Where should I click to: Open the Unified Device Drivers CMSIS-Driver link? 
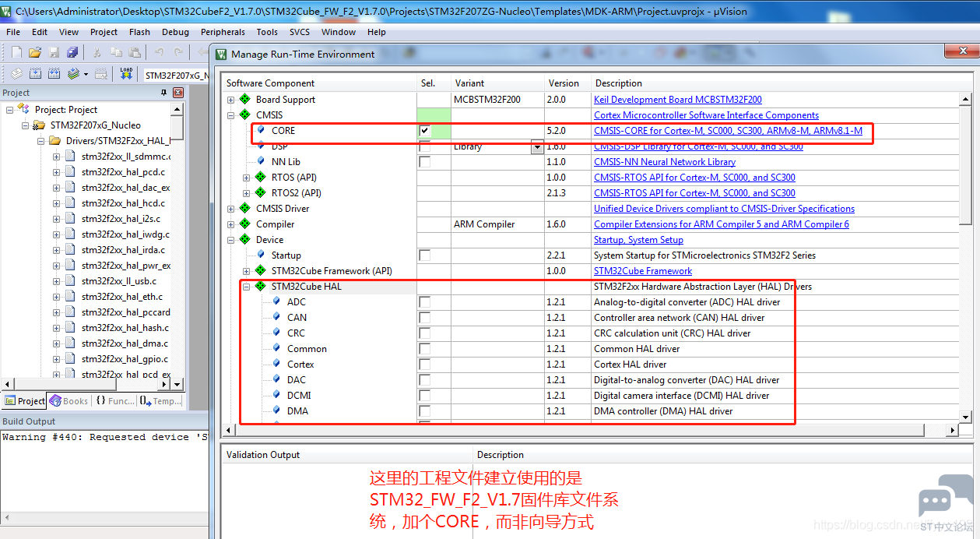coord(724,209)
